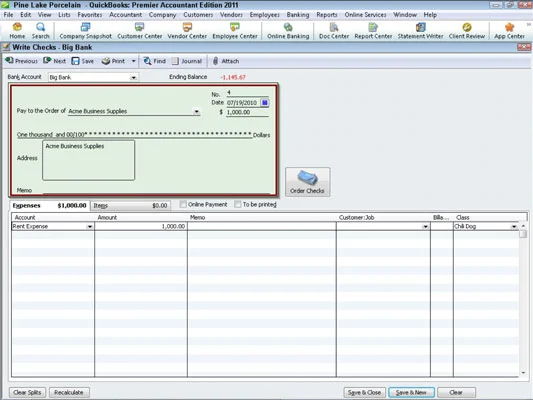This screenshot has width=533, height=400.
Task: Open the date calendar picker
Action: point(264,103)
